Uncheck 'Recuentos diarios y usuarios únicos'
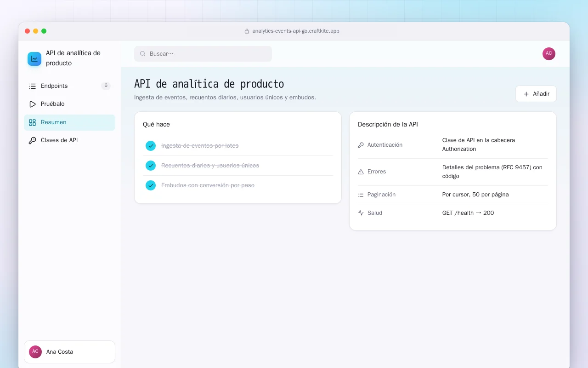The height and width of the screenshot is (368, 588). [151, 166]
